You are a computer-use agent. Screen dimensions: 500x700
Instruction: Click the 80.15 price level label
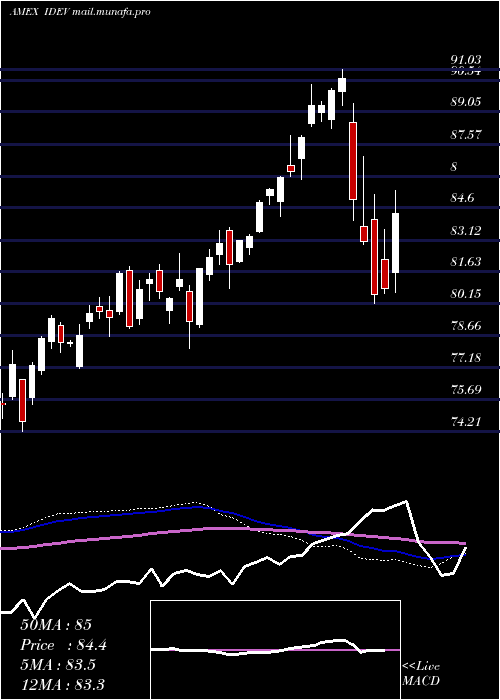pyautogui.click(x=466, y=293)
